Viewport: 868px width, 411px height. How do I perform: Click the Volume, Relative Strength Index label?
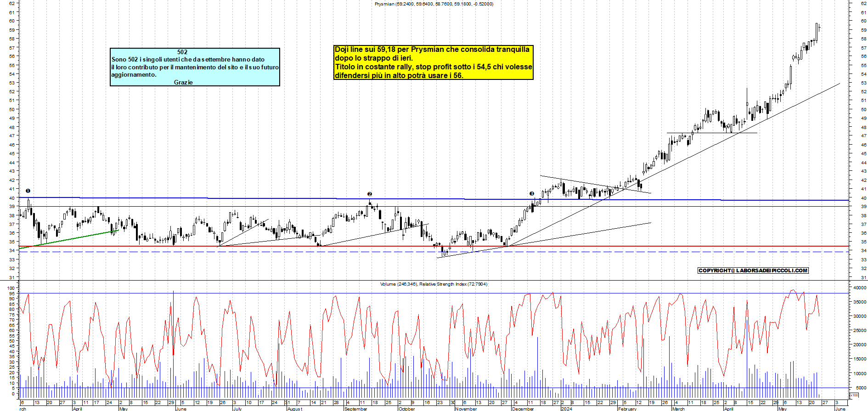(x=434, y=284)
